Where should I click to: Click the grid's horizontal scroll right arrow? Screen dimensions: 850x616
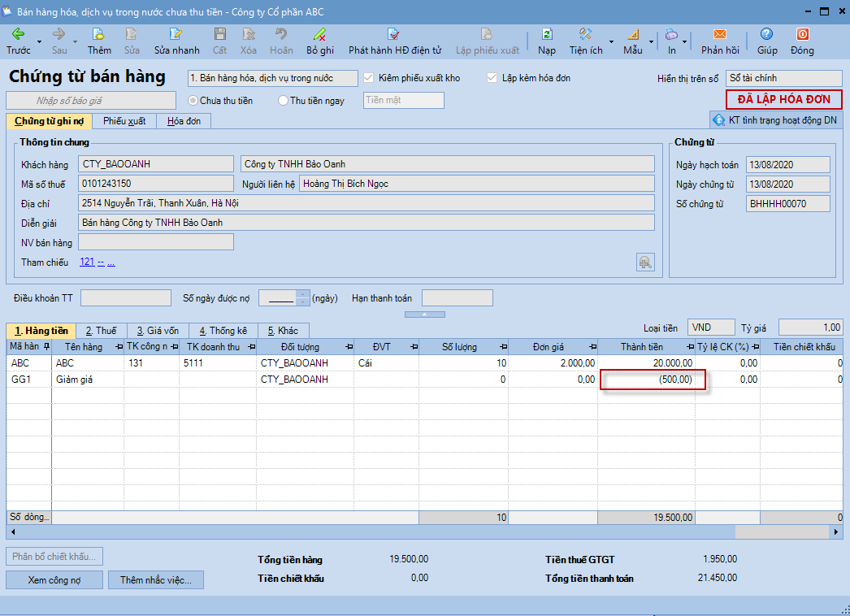click(x=836, y=532)
